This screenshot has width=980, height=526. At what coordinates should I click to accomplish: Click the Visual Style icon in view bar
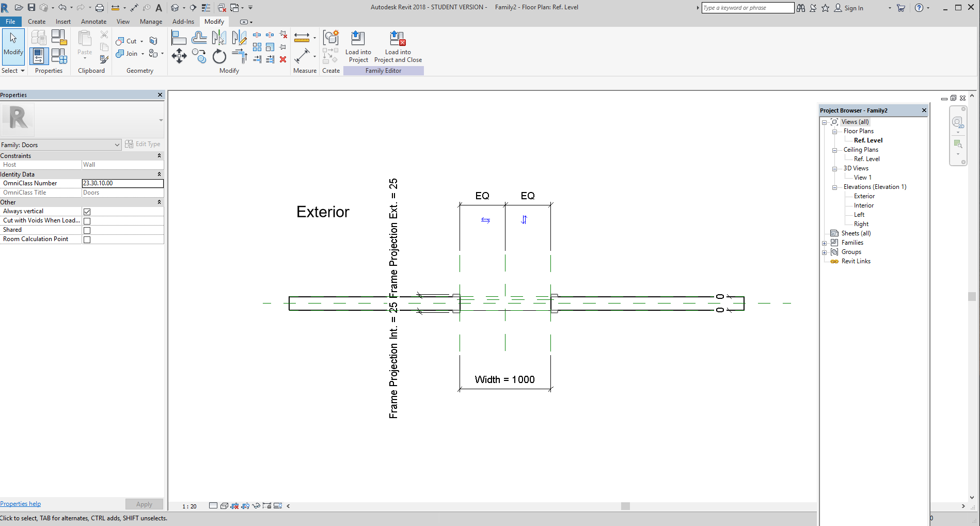click(224, 506)
